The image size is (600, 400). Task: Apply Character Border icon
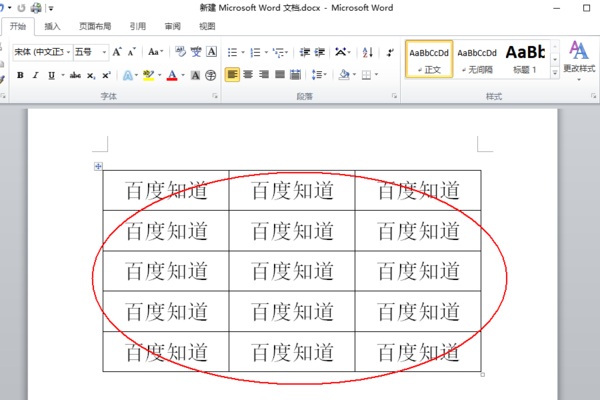click(x=211, y=52)
